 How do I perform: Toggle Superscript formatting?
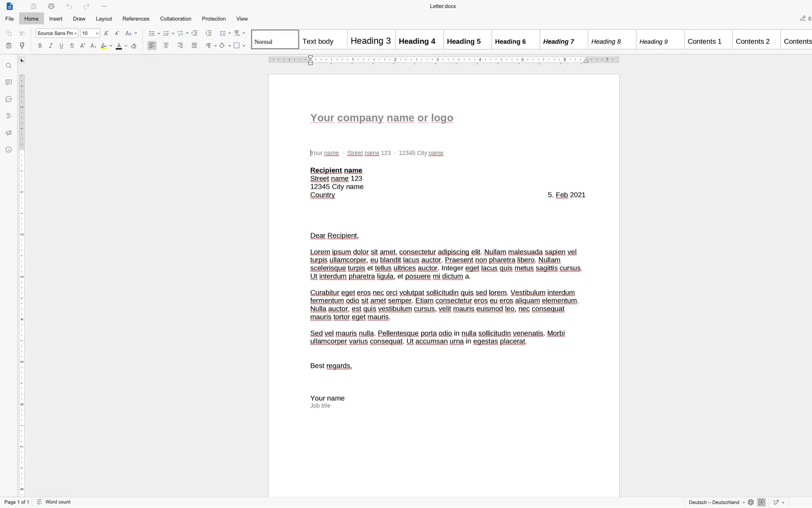tap(83, 46)
